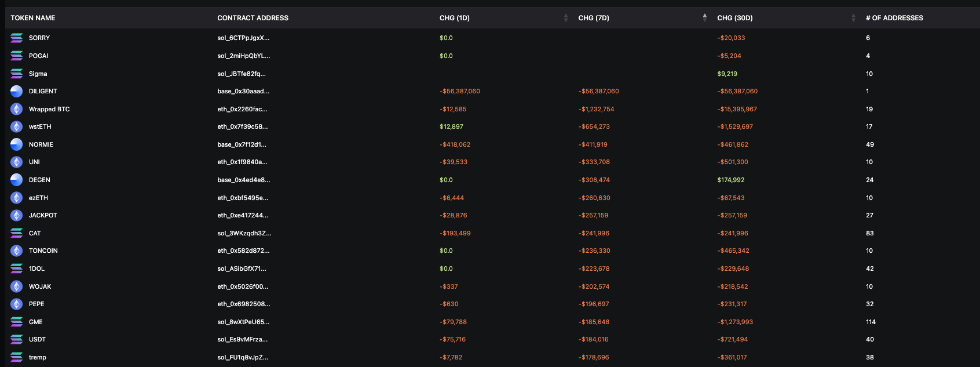Click contract address eth_0x7f39c58...
This screenshot has height=367, width=980.
click(x=243, y=126)
